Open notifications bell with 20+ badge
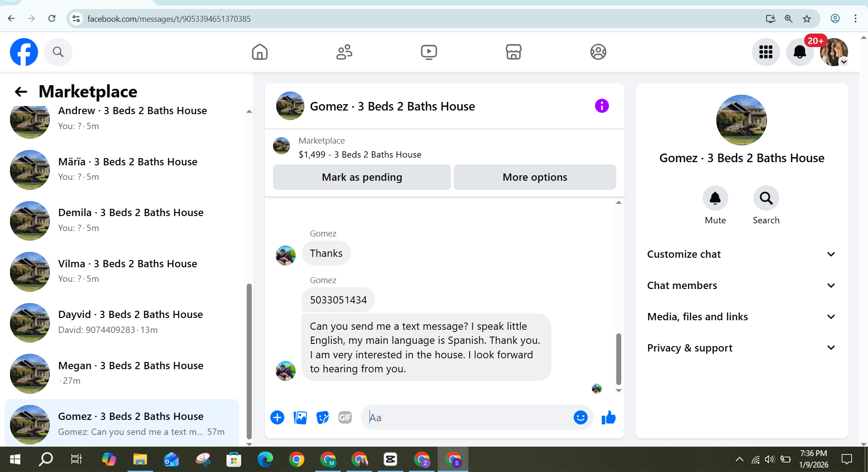Image resolution: width=868 pixels, height=472 pixels. point(800,52)
